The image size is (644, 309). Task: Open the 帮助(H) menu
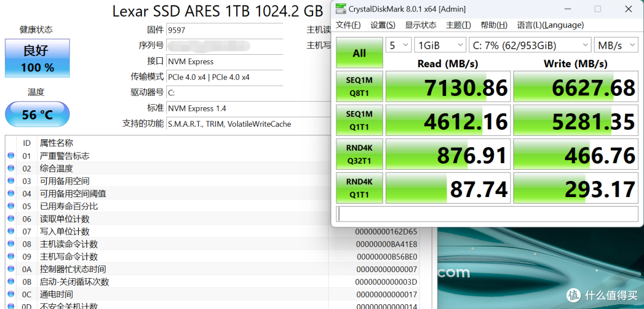point(494,25)
